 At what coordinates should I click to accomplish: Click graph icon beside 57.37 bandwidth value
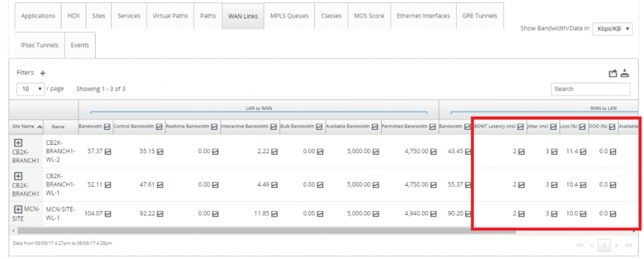tap(108, 151)
